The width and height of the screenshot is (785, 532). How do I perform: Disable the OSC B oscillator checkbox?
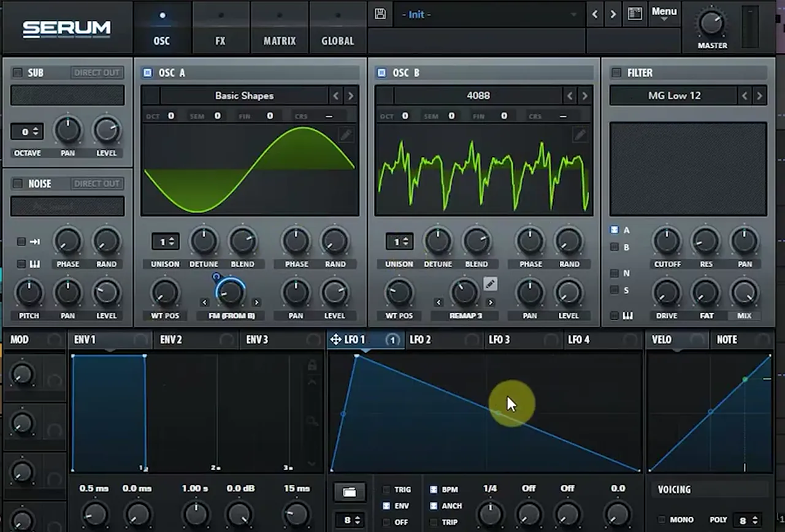381,72
